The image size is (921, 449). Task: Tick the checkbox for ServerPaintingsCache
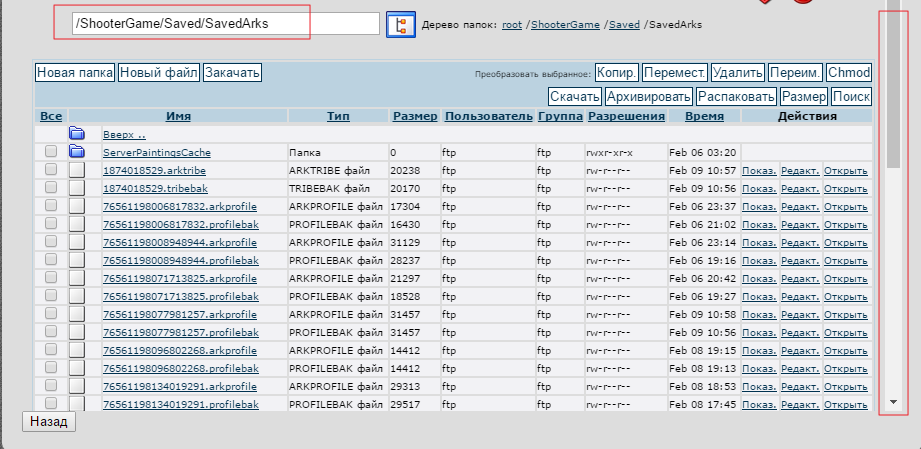(51, 152)
